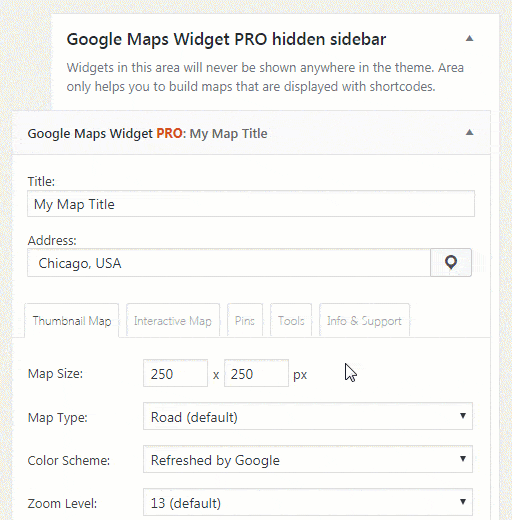The height and width of the screenshot is (520, 512).
Task: Click the hidden sidebar heading text
Action: (x=226, y=39)
